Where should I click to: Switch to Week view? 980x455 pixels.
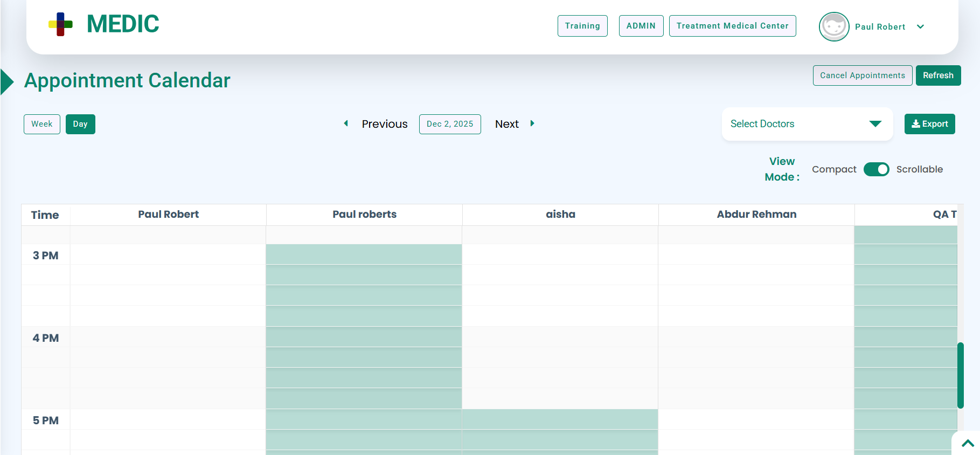click(x=42, y=124)
